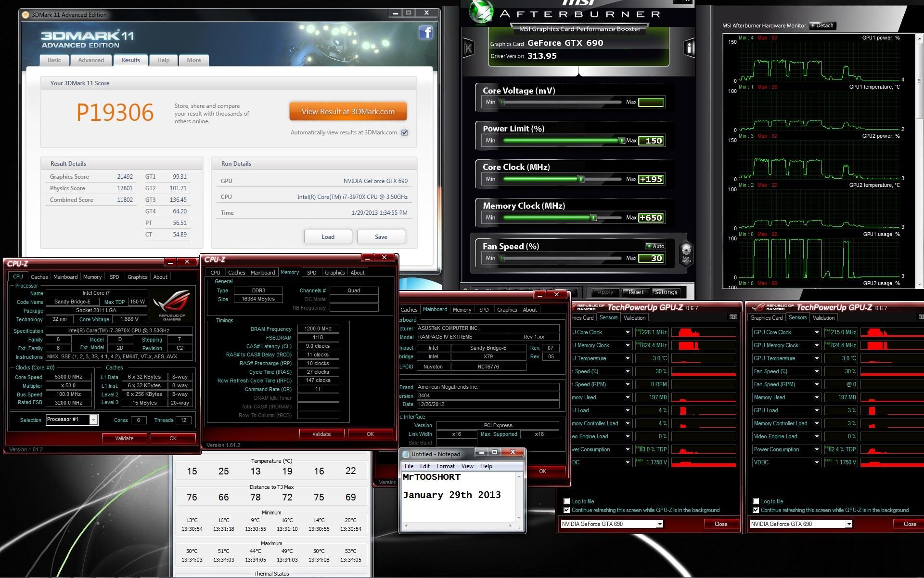This screenshot has height=578, width=924.
Task: Click the Load button in 3DMark
Action: click(328, 236)
